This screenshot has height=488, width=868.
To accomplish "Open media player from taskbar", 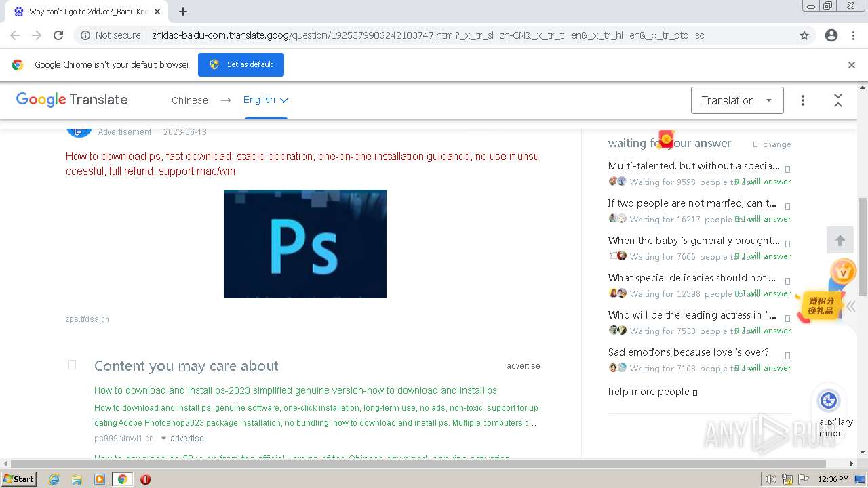I will pyautogui.click(x=100, y=479).
